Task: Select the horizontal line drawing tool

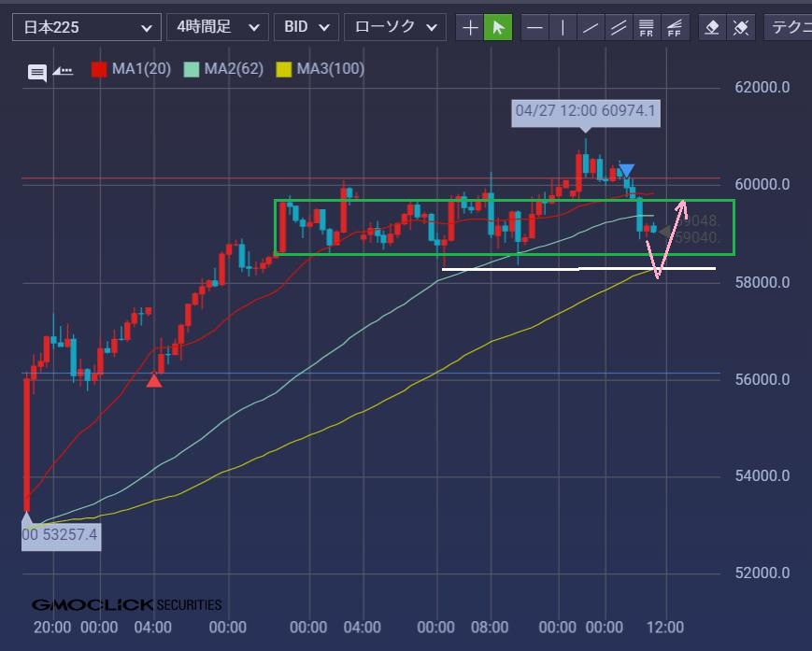Action: (534, 27)
